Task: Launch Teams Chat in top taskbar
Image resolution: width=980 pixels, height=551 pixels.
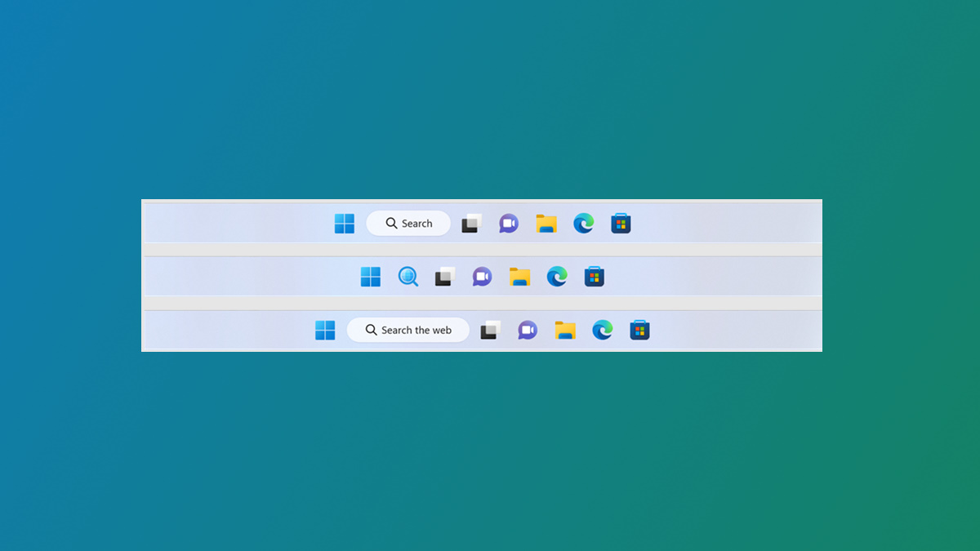Action: click(509, 224)
